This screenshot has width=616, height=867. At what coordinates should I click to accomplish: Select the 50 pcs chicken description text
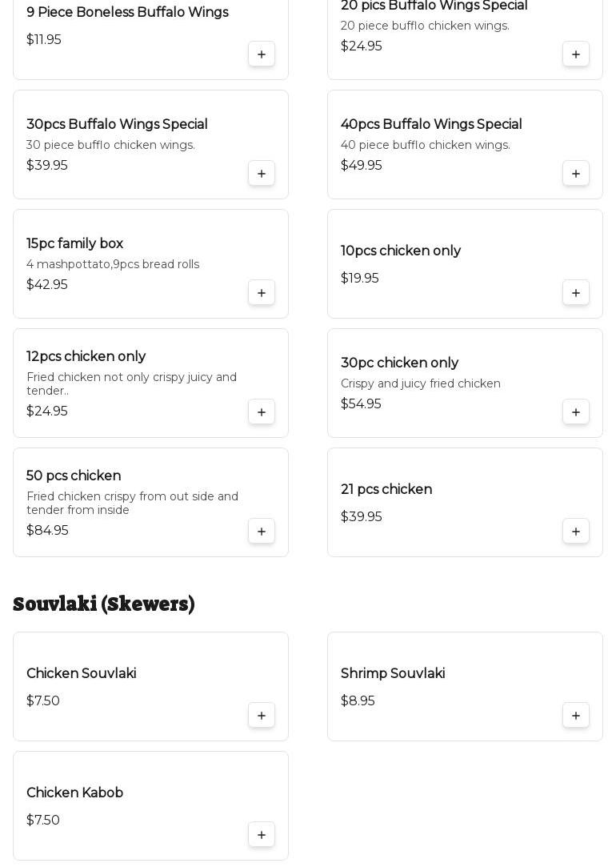click(x=132, y=503)
